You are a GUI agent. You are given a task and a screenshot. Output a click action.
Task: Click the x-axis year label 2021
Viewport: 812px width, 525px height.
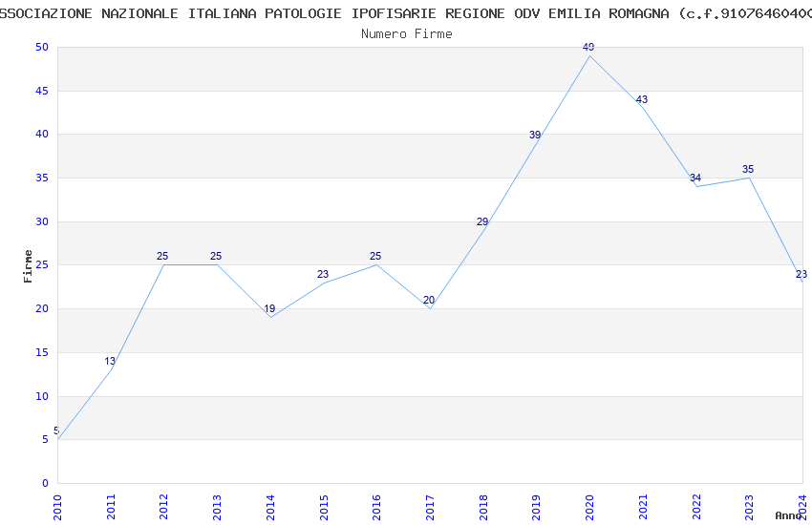click(x=643, y=507)
